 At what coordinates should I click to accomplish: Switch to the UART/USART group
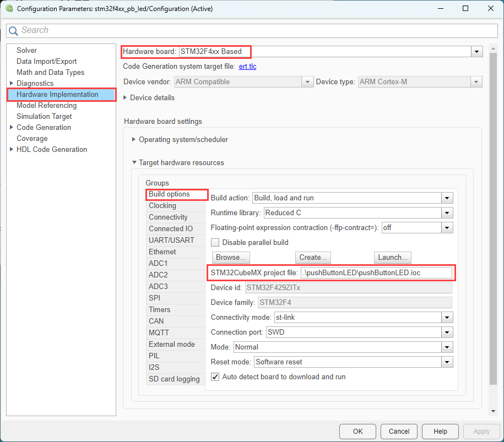click(x=171, y=240)
